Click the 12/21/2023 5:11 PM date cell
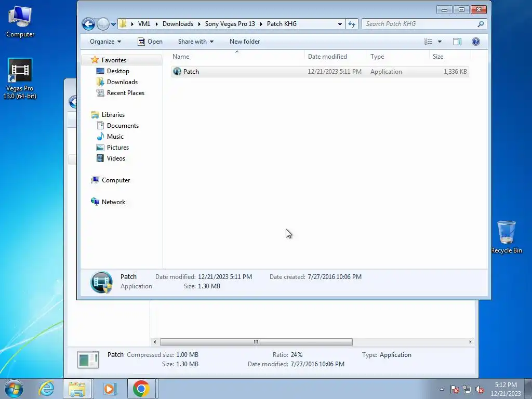This screenshot has width=532, height=399. click(335, 72)
